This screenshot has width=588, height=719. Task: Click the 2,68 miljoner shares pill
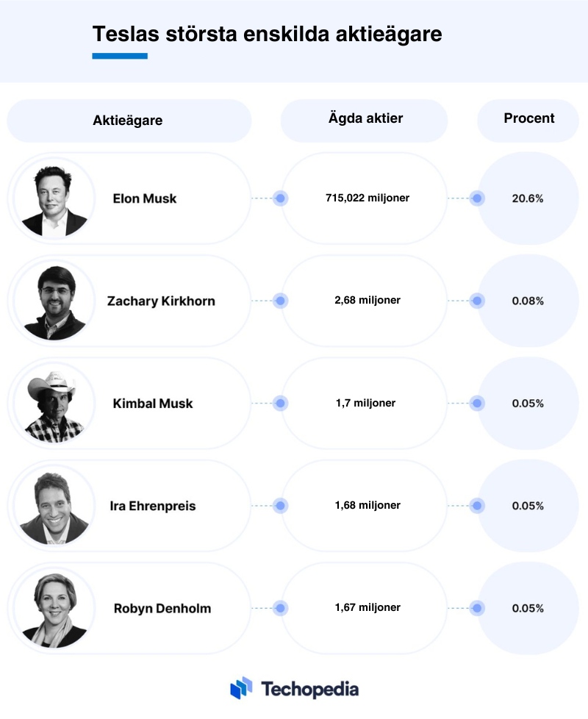coord(365,301)
